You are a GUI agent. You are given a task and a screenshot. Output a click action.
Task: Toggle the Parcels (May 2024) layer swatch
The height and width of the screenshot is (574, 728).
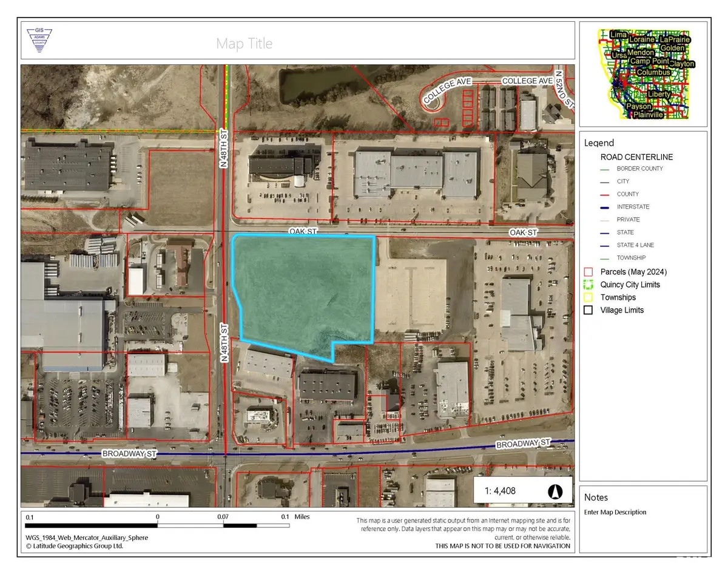point(588,271)
